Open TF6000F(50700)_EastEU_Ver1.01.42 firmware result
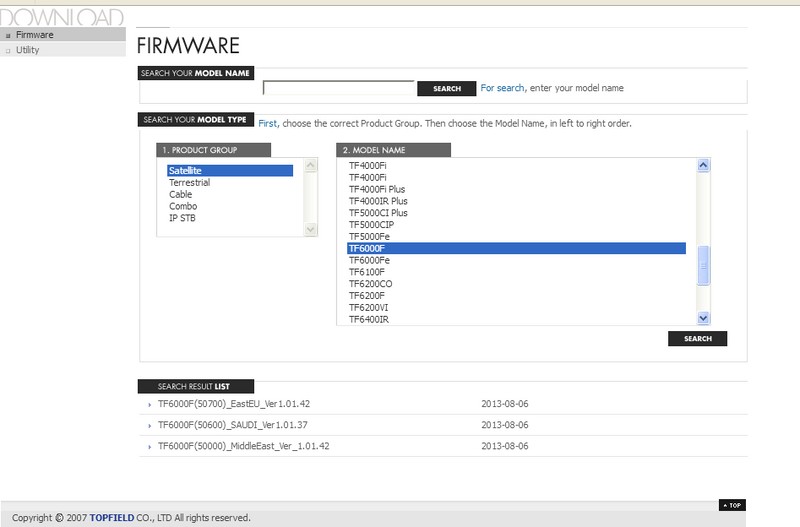This screenshot has height=527, width=800. pos(234,404)
